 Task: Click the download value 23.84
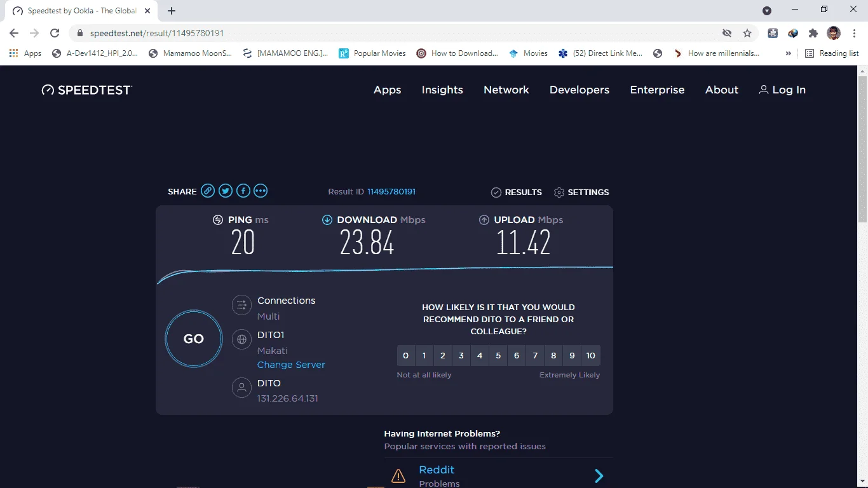[367, 242]
